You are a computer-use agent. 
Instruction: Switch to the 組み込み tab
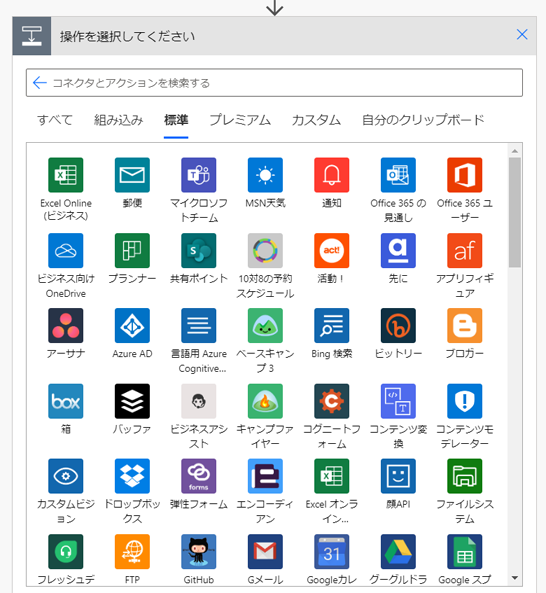tap(118, 120)
